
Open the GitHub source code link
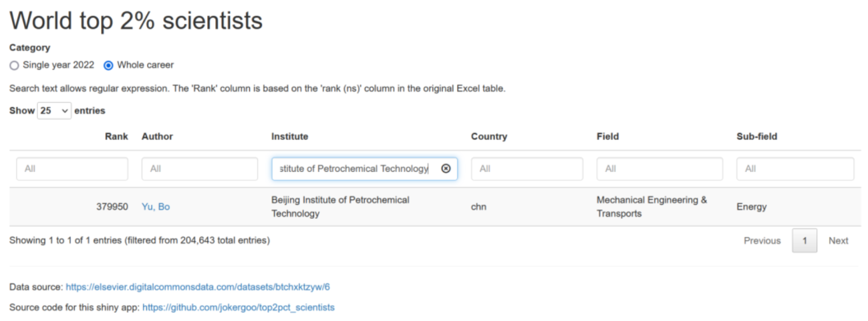238,307
